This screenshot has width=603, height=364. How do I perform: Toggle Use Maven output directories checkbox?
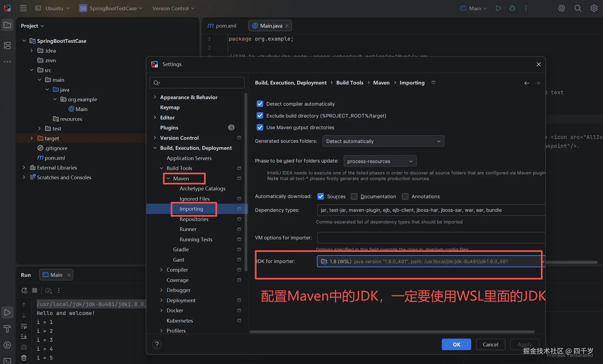coord(260,127)
